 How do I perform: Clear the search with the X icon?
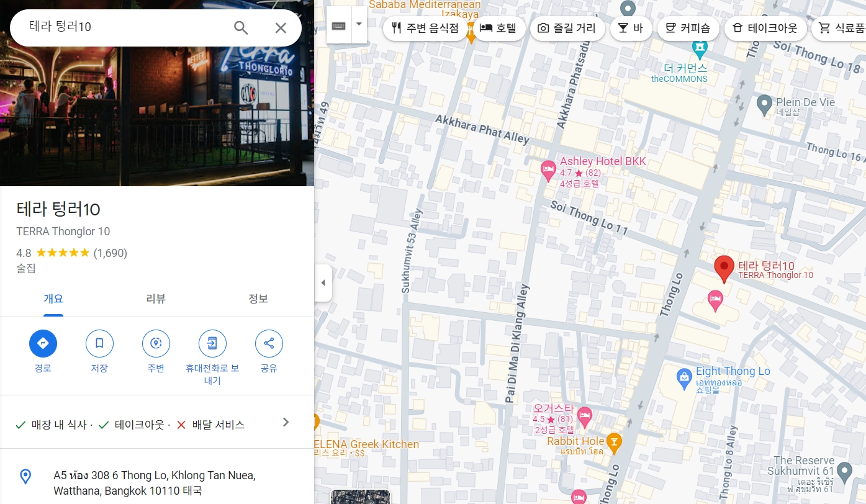coord(281,28)
